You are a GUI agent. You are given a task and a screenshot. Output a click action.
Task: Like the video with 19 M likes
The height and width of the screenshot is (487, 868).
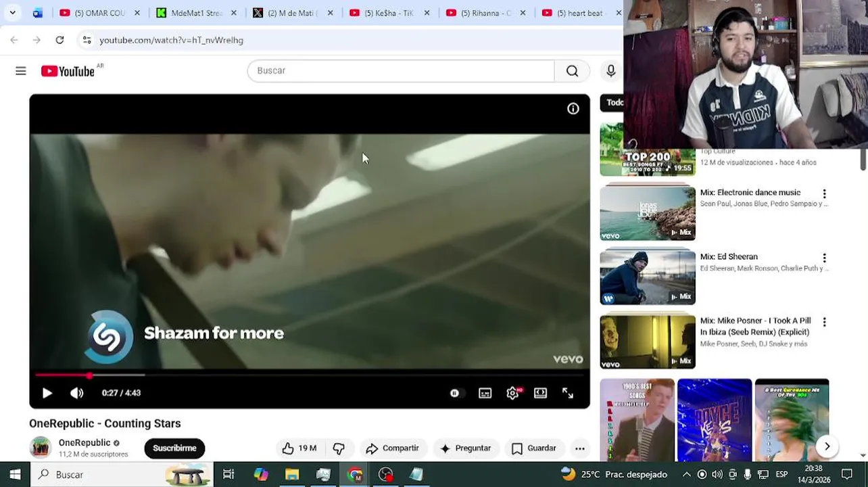[x=299, y=448]
